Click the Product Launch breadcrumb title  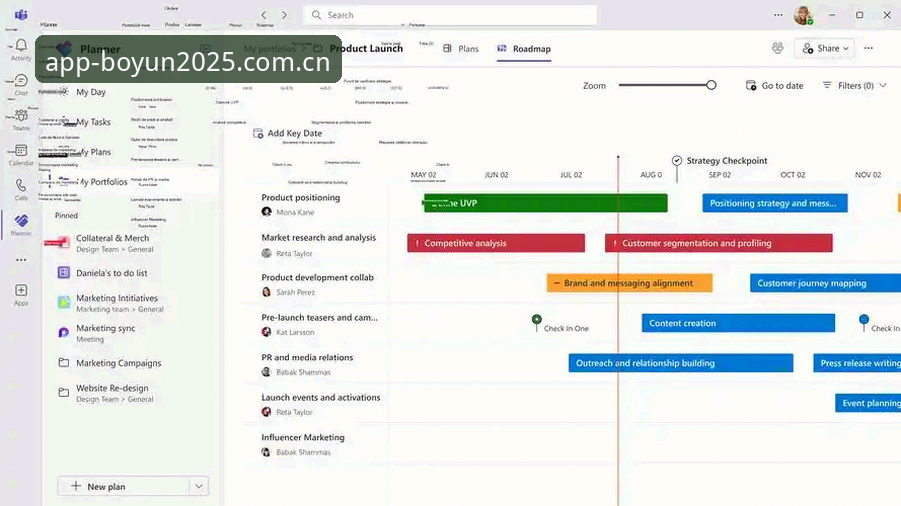[x=366, y=48]
